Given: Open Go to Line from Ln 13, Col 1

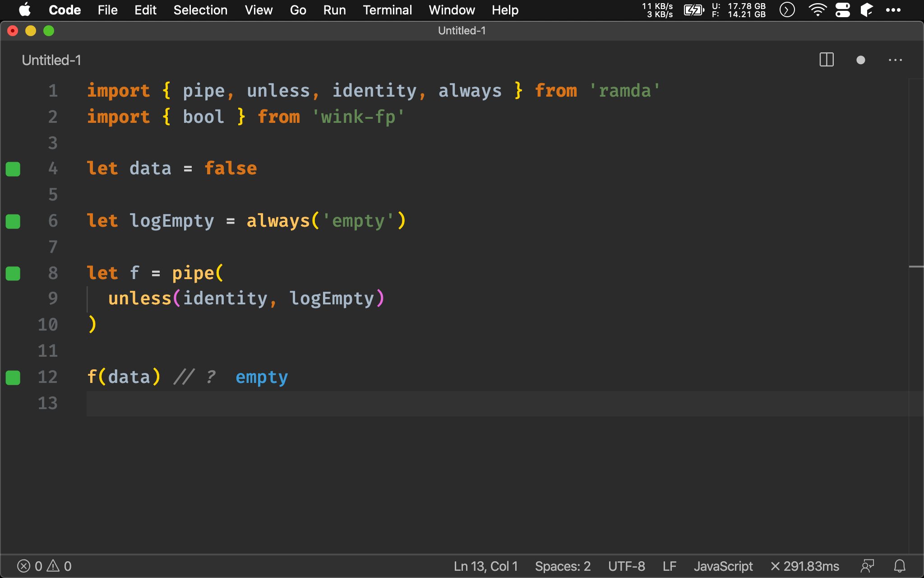Looking at the screenshot, I should point(485,566).
